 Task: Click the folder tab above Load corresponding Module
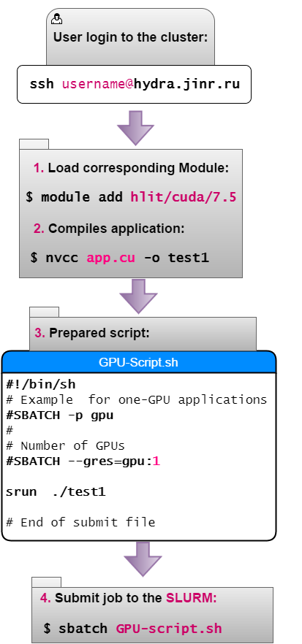(x=34, y=144)
